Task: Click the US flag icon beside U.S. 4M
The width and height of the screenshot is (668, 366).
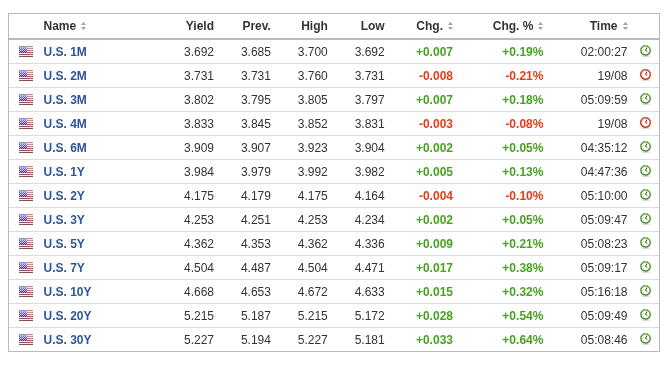Action: tap(26, 124)
